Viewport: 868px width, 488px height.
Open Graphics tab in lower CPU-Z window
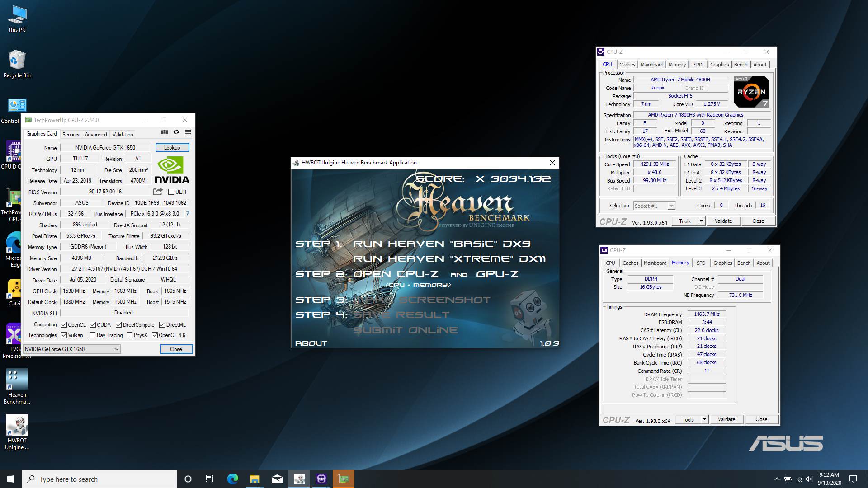(722, 263)
